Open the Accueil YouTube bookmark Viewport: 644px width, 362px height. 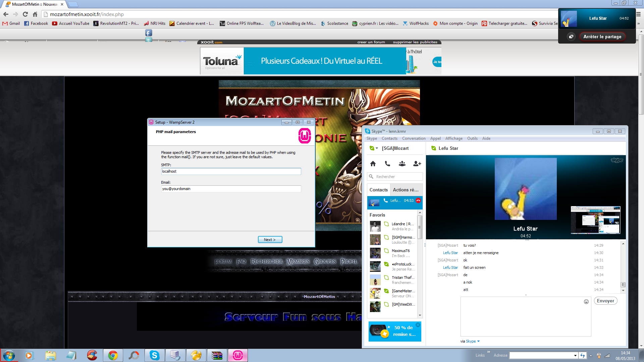[71, 23]
